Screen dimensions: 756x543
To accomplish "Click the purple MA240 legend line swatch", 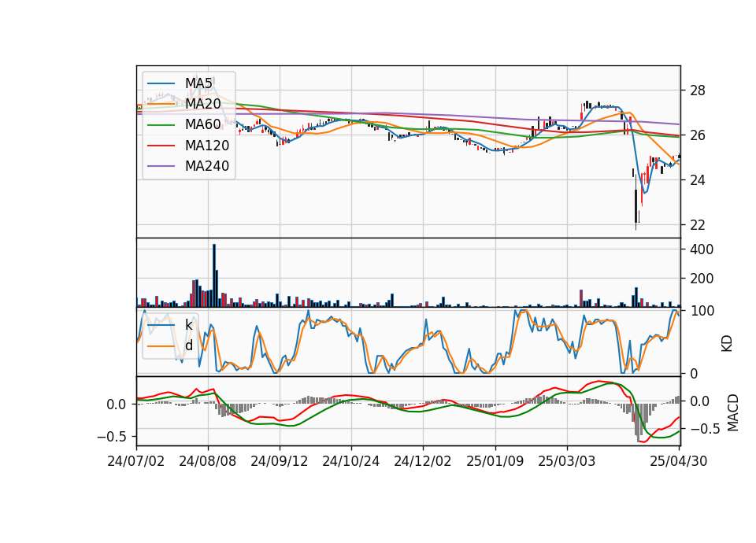I will pyautogui.click(x=161, y=166).
